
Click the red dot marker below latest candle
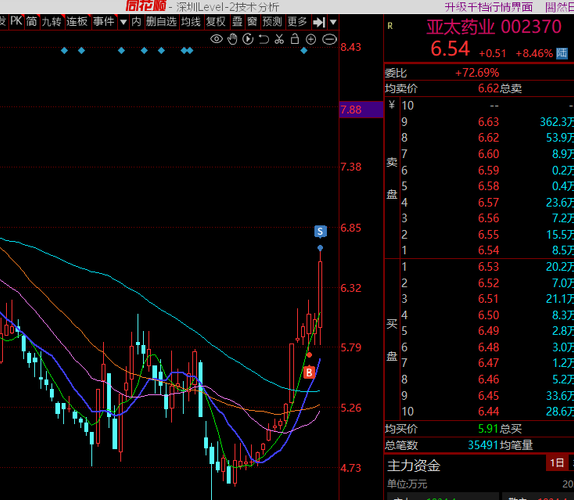(309, 355)
